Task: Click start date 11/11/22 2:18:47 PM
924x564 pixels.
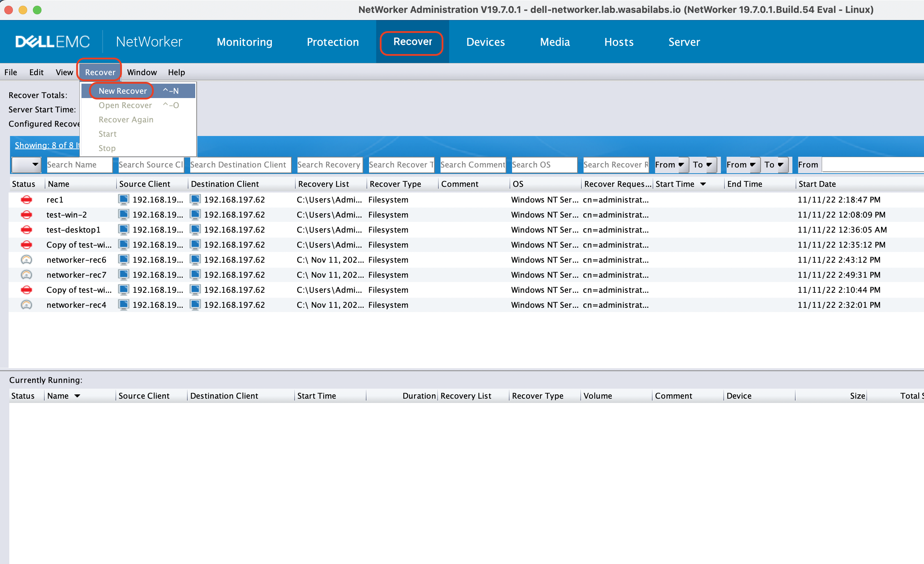Action: click(839, 200)
